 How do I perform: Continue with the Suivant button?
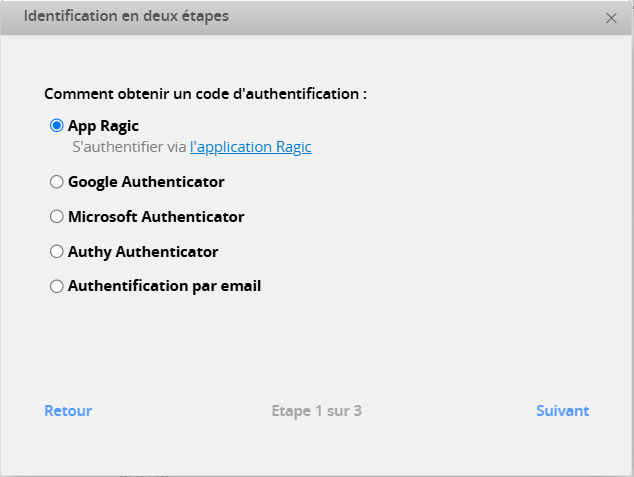tap(562, 411)
